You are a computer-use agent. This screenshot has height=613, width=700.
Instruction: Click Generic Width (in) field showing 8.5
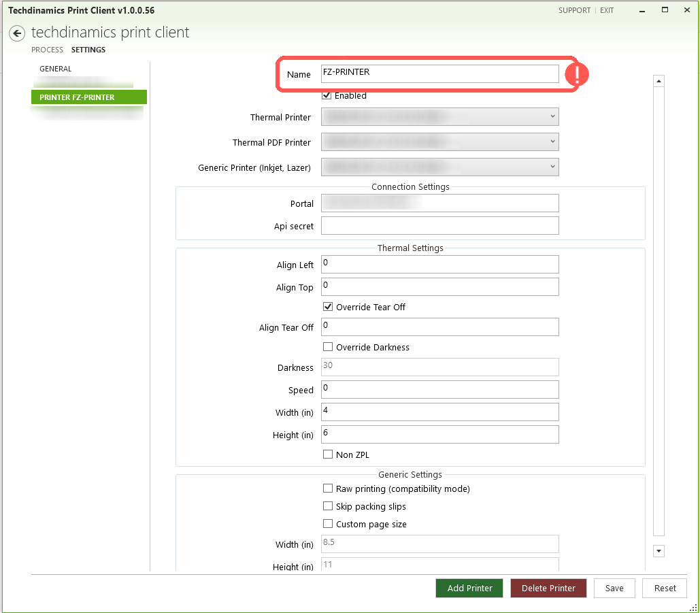click(x=439, y=544)
